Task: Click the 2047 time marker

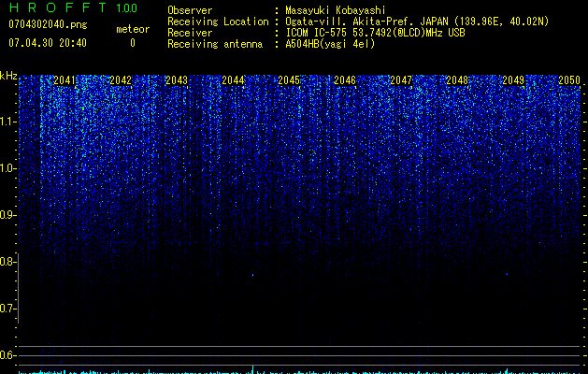Action: pos(401,80)
